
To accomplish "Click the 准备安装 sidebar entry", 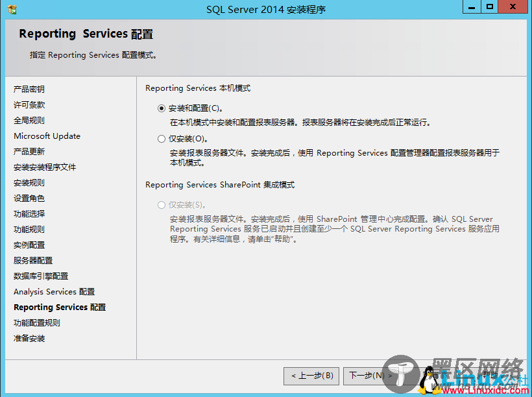I will [x=29, y=339].
